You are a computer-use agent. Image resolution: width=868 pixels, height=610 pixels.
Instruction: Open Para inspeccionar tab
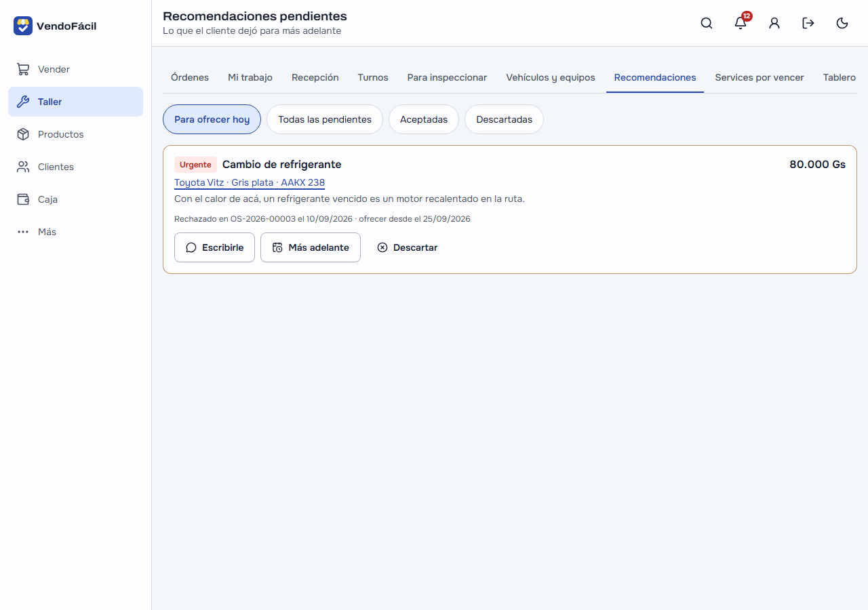(447, 77)
